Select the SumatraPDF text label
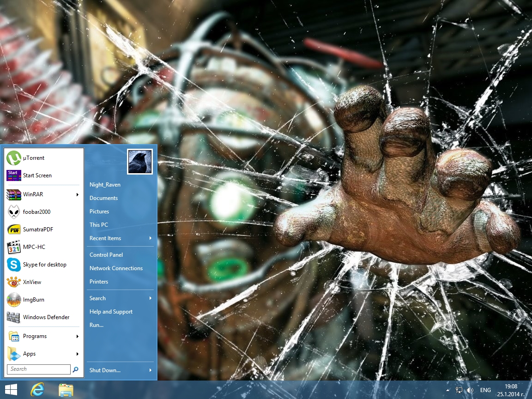This screenshot has height=399, width=532. tap(38, 230)
